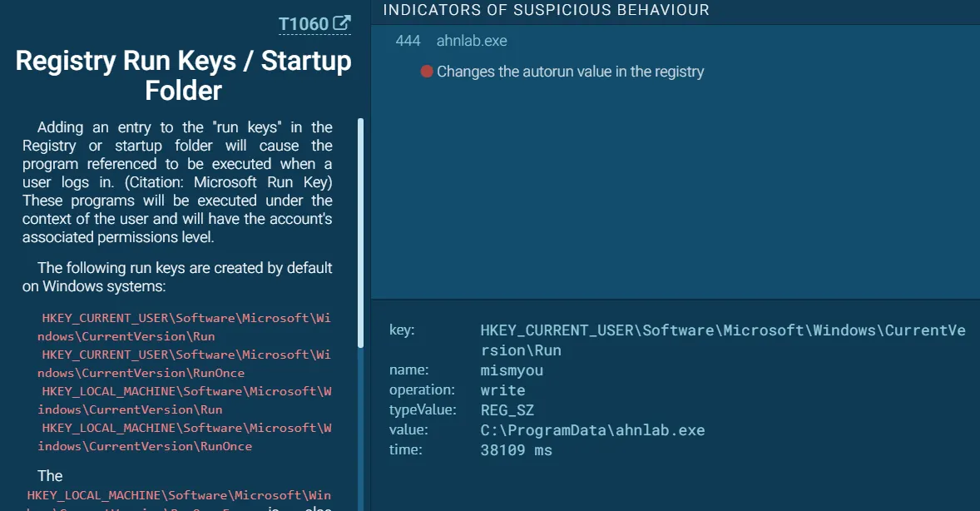Click process ID 444
The width and height of the screenshot is (980, 511).
[x=408, y=41]
